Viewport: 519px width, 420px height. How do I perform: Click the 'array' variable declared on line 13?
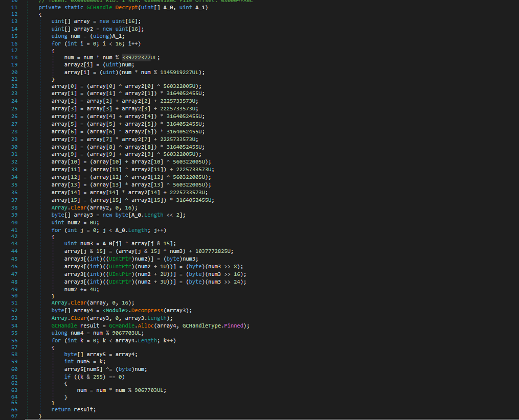pyautogui.click(x=82, y=21)
